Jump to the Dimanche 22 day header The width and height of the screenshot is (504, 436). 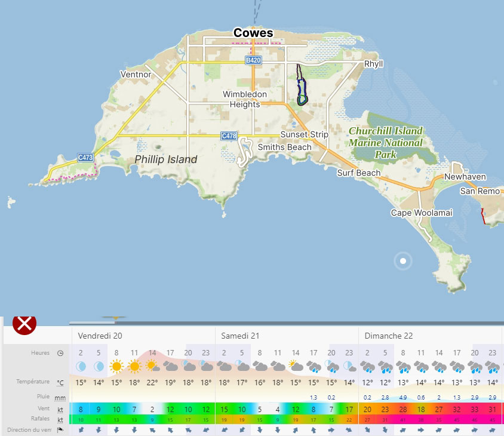click(389, 336)
